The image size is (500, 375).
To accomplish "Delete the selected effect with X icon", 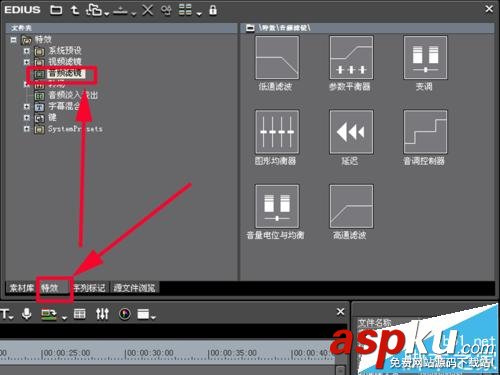I will pos(147,10).
